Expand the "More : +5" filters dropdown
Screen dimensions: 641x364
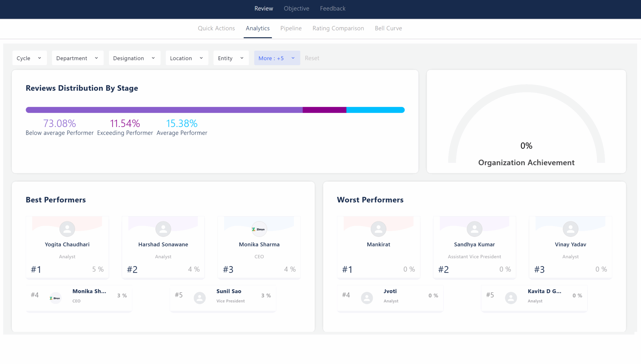pyautogui.click(x=276, y=58)
